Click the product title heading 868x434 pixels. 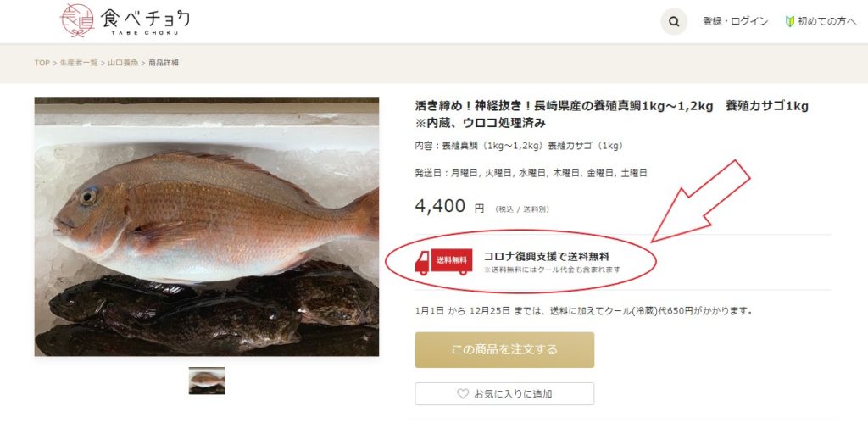pyautogui.click(x=612, y=114)
